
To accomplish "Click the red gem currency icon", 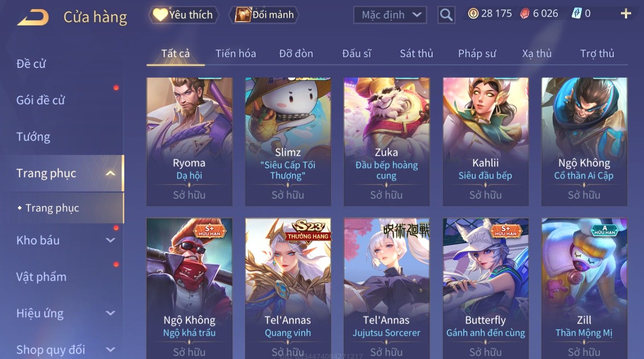I will [x=524, y=14].
